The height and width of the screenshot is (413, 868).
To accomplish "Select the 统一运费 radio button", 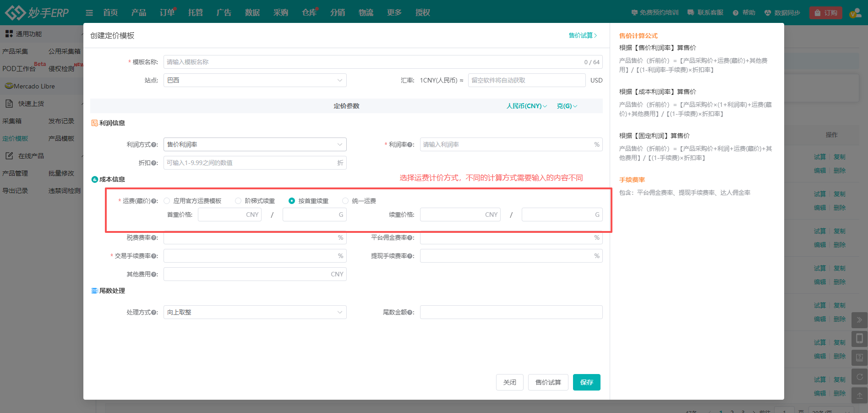I will click(x=345, y=201).
